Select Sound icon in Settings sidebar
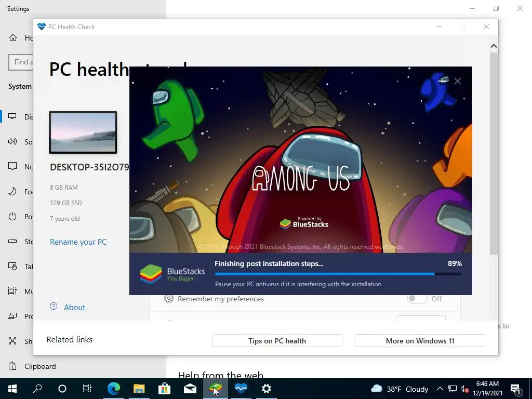Screen dimensions: 532x399 (x=12, y=141)
